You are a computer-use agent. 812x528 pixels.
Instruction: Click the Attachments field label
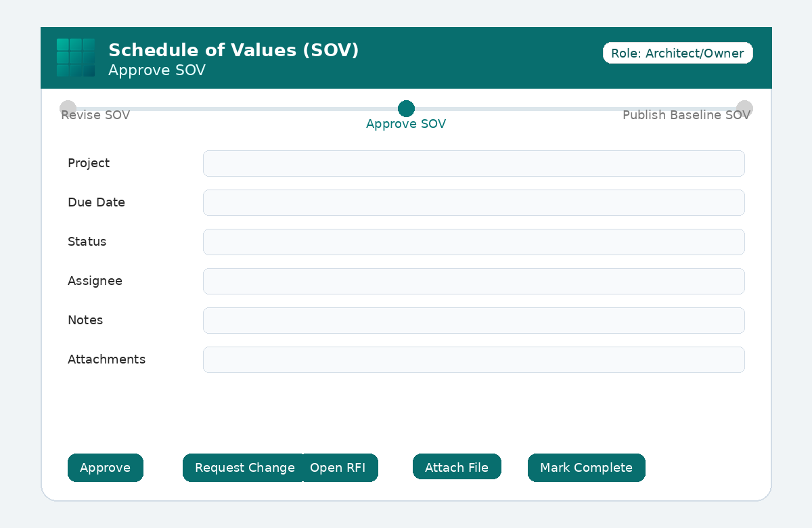pos(106,359)
